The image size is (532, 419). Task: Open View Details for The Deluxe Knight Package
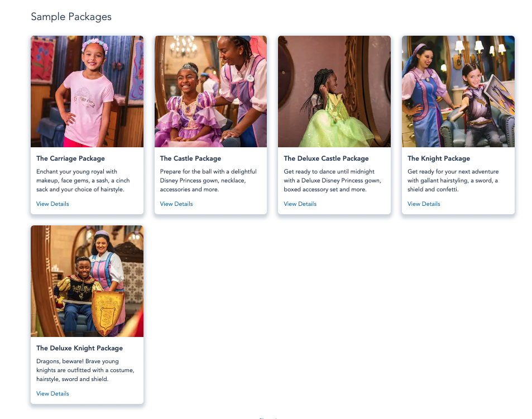point(52,393)
